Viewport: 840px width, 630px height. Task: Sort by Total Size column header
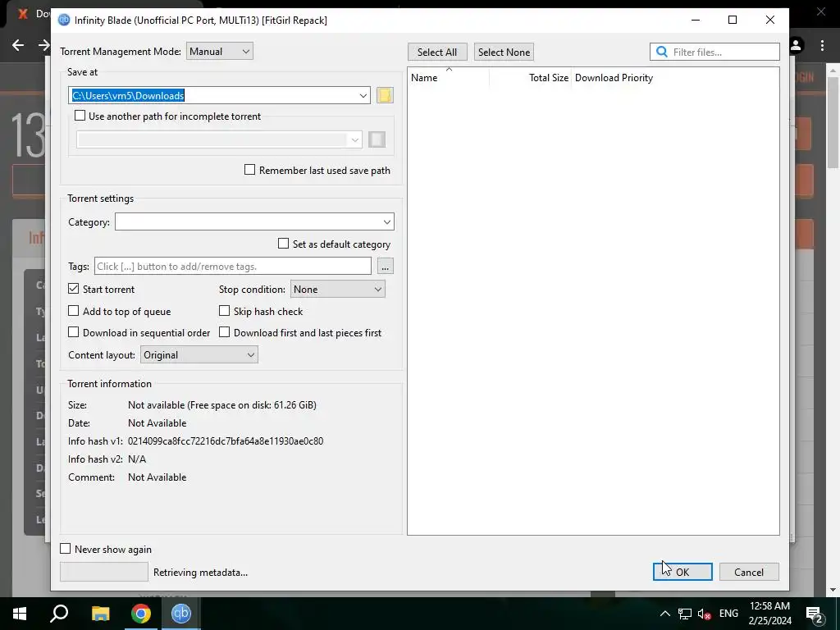(x=531, y=78)
